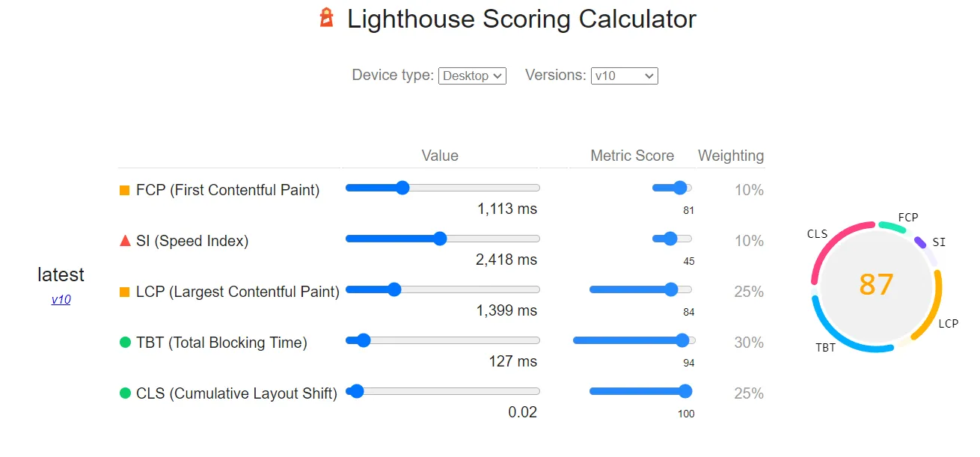The width and height of the screenshot is (980, 457).
Task: Click the orange square icon beside LCP
Action: 124,291
